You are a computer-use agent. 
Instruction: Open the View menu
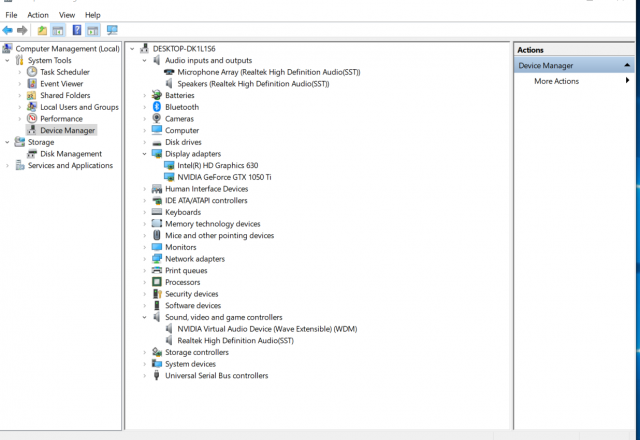(67, 15)
